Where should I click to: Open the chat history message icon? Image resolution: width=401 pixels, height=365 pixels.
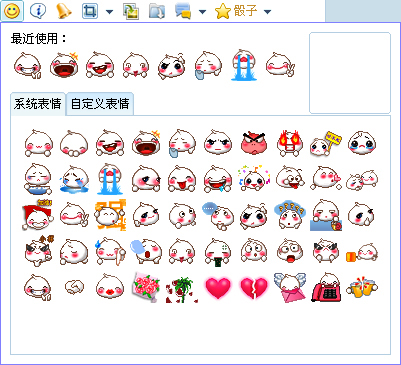point(183,11)
